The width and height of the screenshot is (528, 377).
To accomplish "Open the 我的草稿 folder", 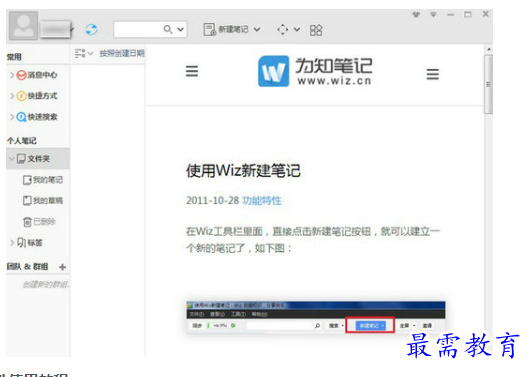I will click(43, 201).
